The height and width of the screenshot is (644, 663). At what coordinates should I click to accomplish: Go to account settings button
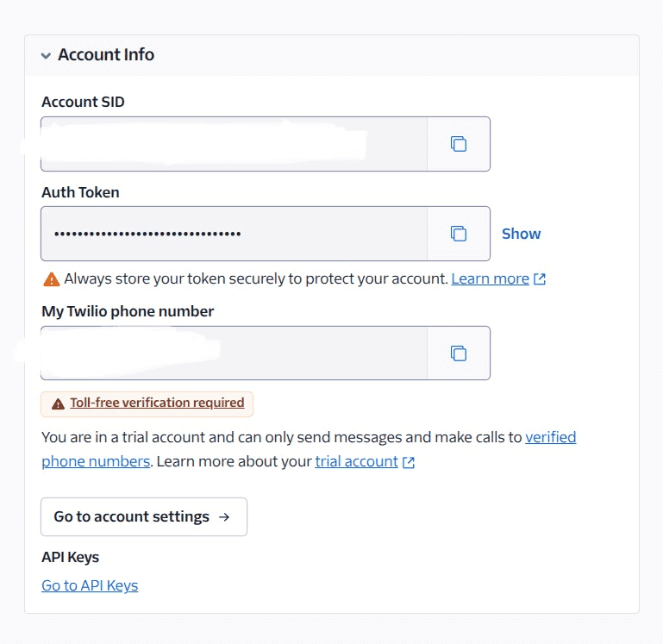[144, 516]
